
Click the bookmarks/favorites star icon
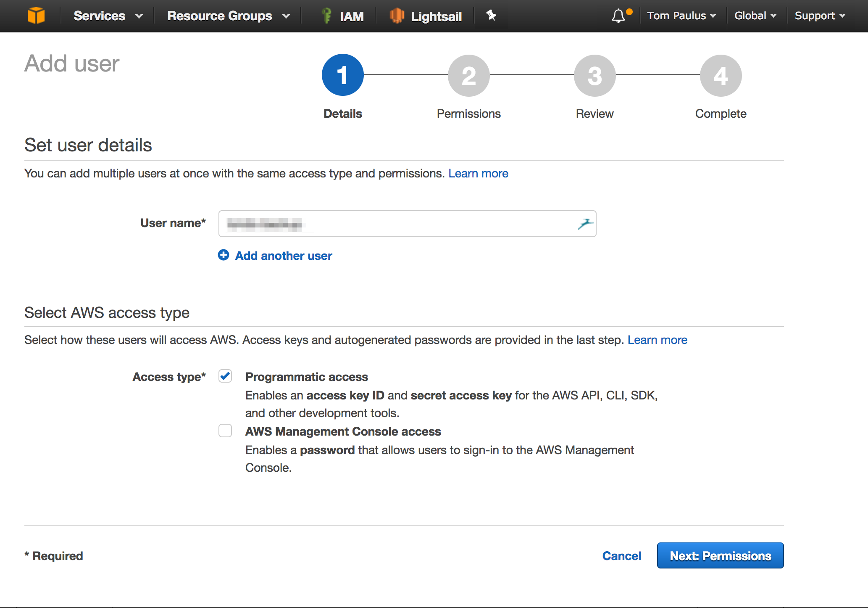[492, 17]
